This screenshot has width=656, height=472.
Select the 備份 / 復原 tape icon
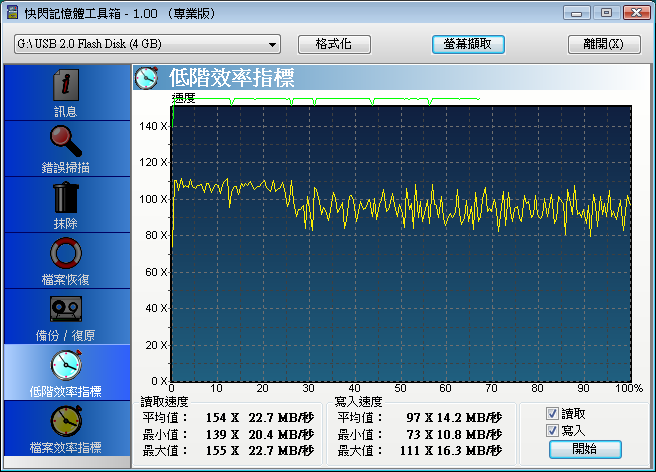[66, 308]
